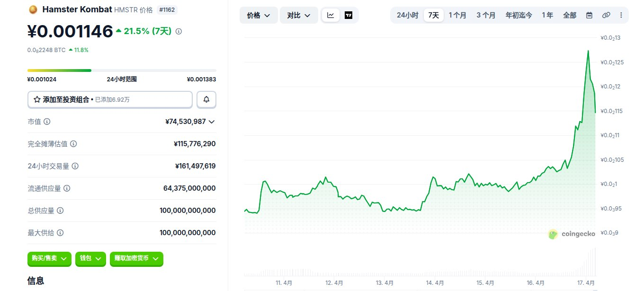Switch to the line chart view
Viewport: 644px width, 291px height.
(x=331, y=15)
